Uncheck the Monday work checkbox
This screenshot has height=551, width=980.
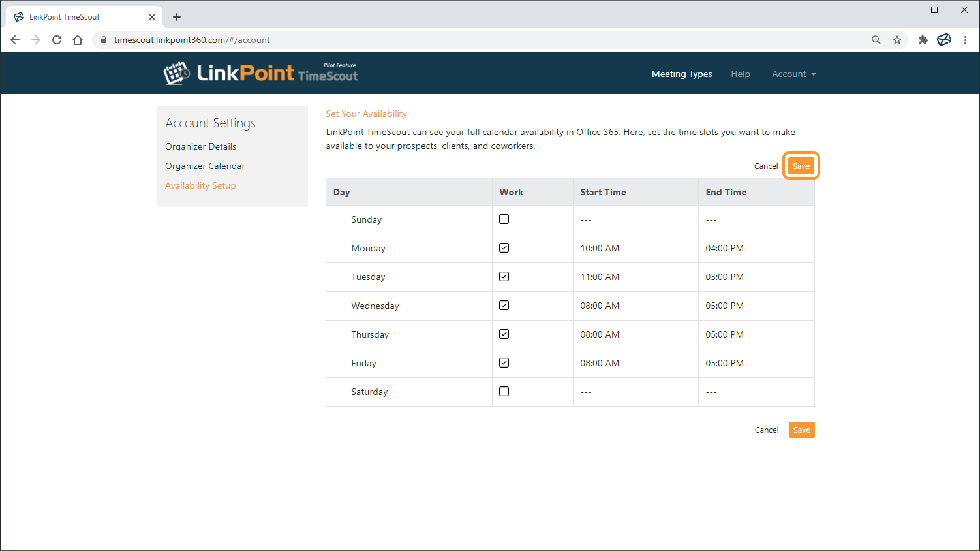click(504, 248)
